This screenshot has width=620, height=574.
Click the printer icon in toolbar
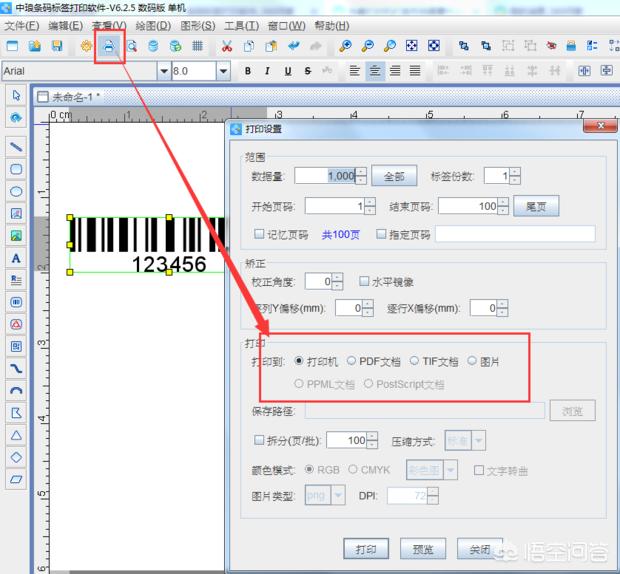point(109,46)
